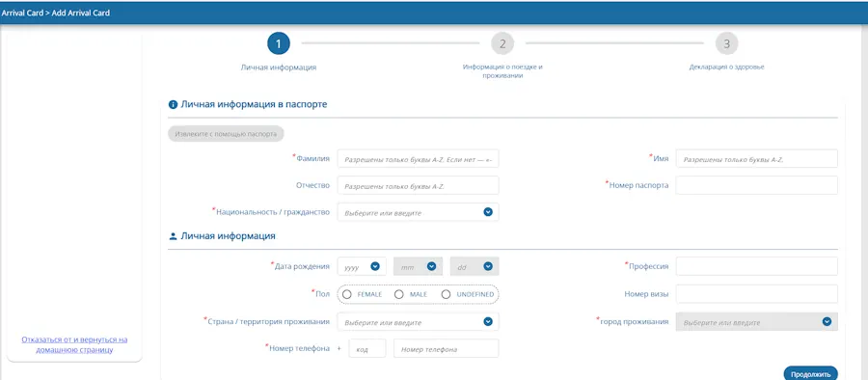Open the birth year yyyy dropdown
This screenshot has width=868, height=380.
click(x=362, y=266)
